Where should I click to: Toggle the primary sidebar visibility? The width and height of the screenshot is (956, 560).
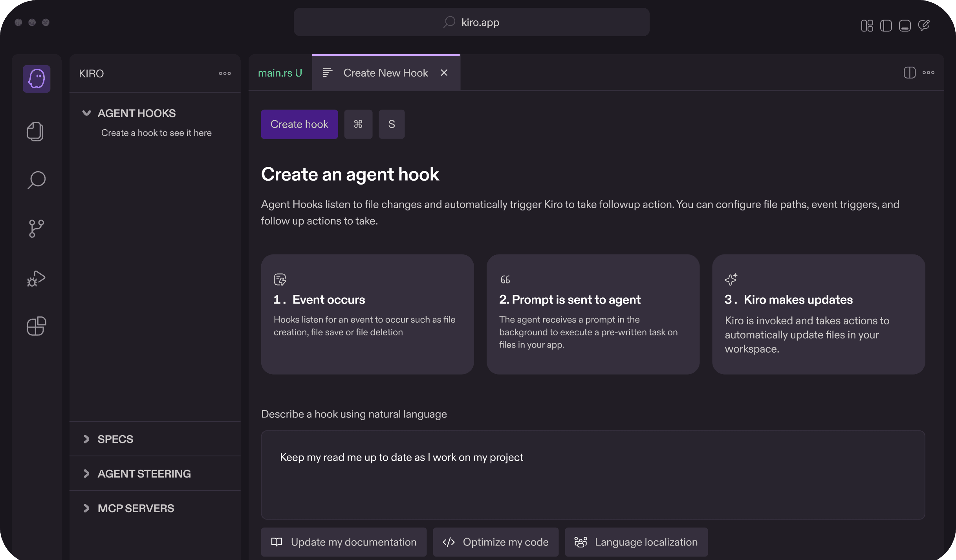tap(886, 26)
